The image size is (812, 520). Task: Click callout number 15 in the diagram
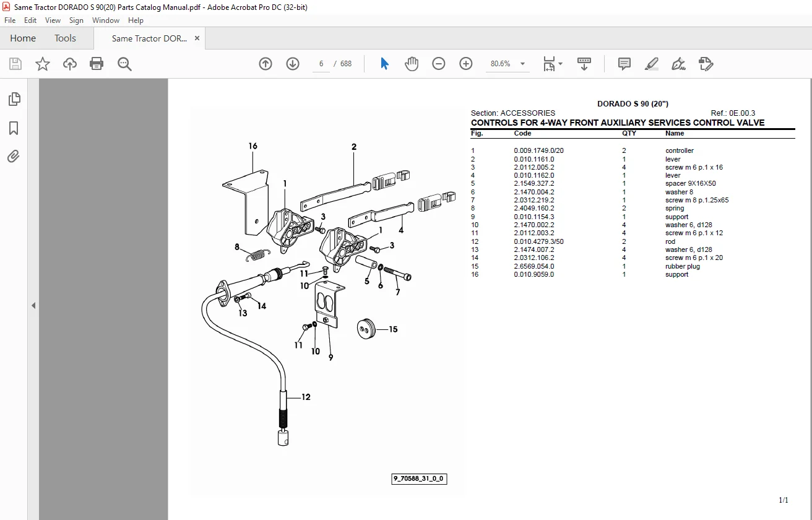click(393, 329)
